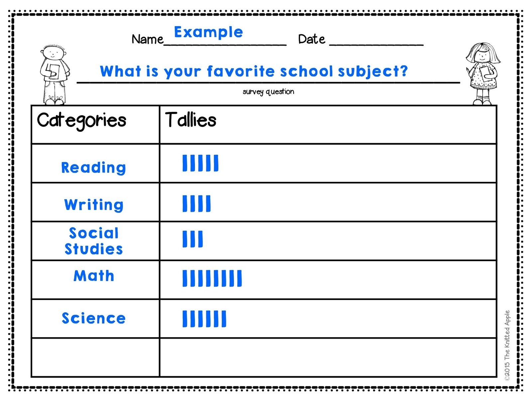The width and height of the screenshot is (532, 399).
Task: Click the boy holding a book clipart
Action: click(54, 74)
